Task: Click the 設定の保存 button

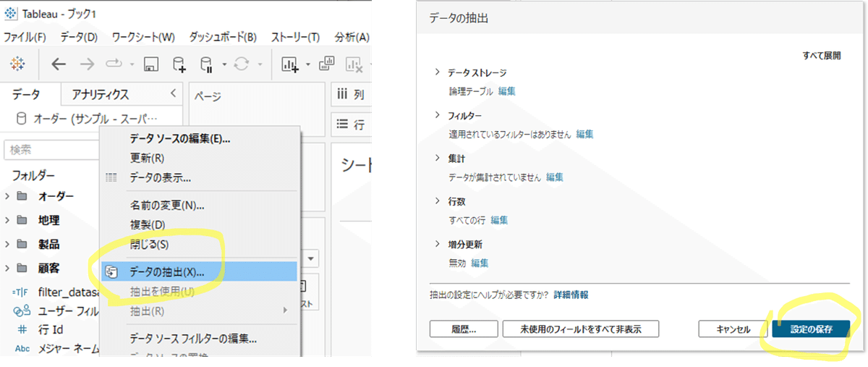Action: (811, 329)
